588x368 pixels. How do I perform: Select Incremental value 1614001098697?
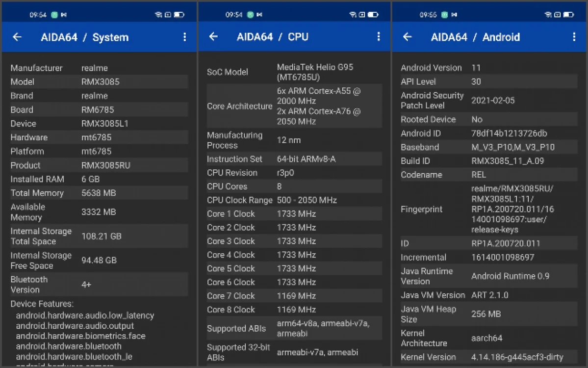[503, 257]
